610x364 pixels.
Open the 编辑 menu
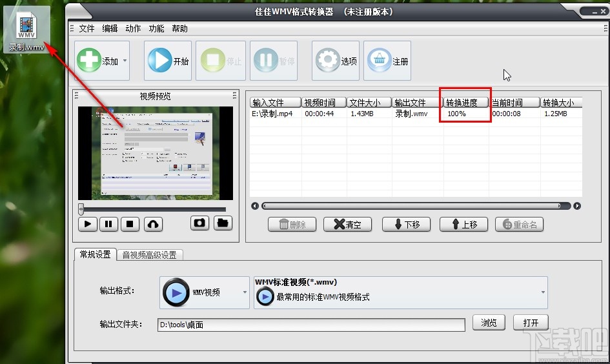point(110,28)
